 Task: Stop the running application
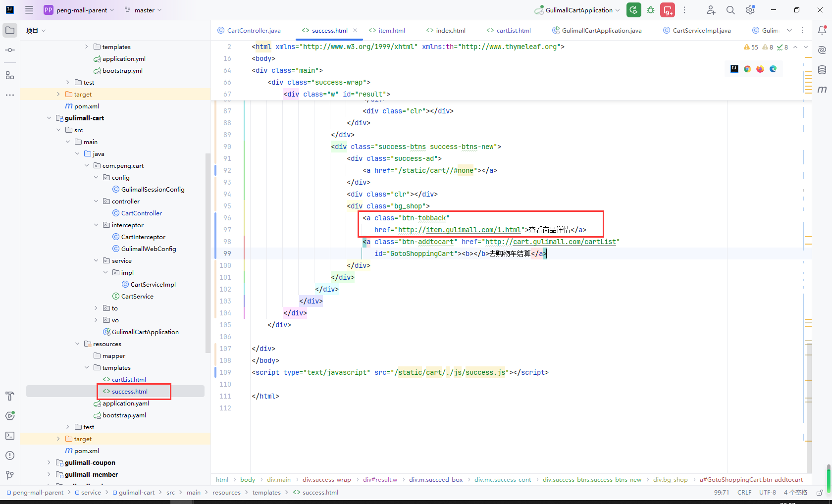[668, 10]
